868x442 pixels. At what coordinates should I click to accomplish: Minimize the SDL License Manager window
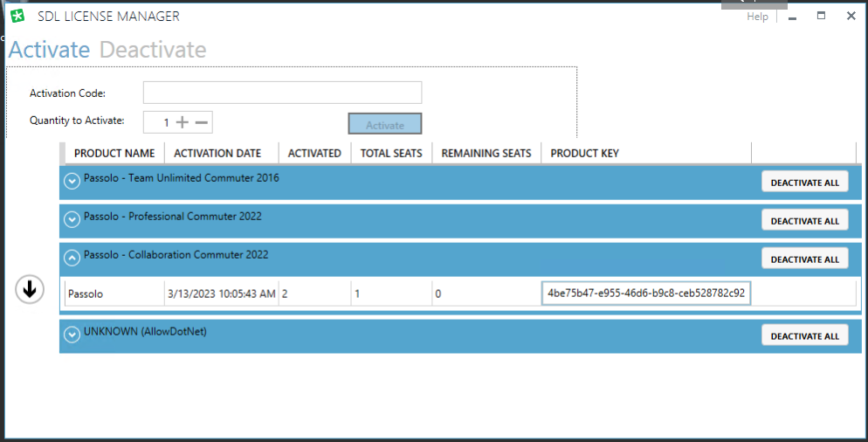(x=792, y=17)
